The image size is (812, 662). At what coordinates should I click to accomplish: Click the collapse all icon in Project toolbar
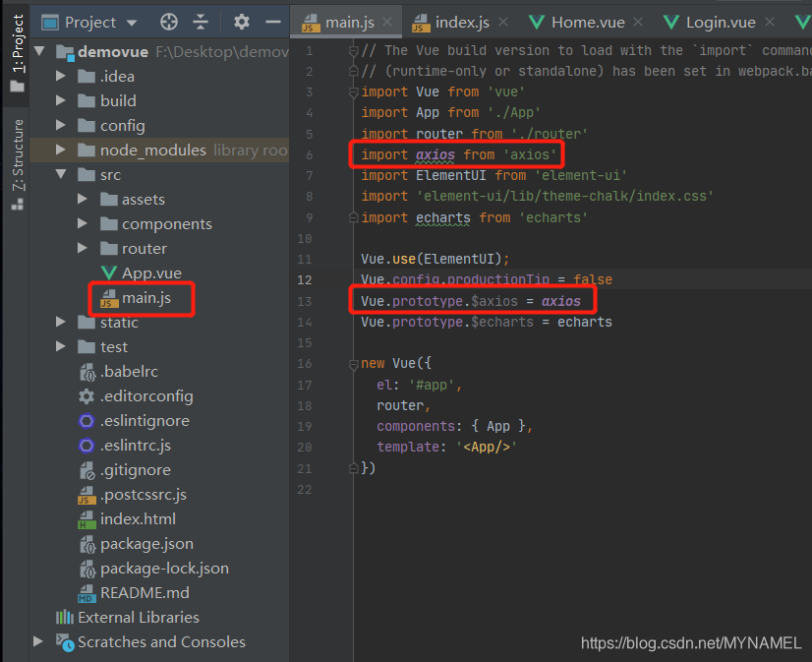pos(201,22)
